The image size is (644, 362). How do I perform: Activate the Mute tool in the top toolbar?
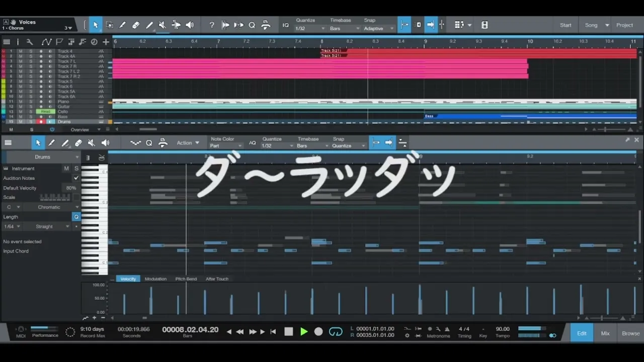coord(163,25)
